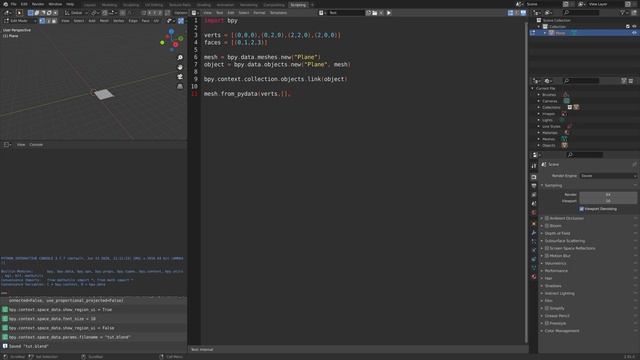
Task: Click the Console menu in Python console
Action: pos(36,144)
